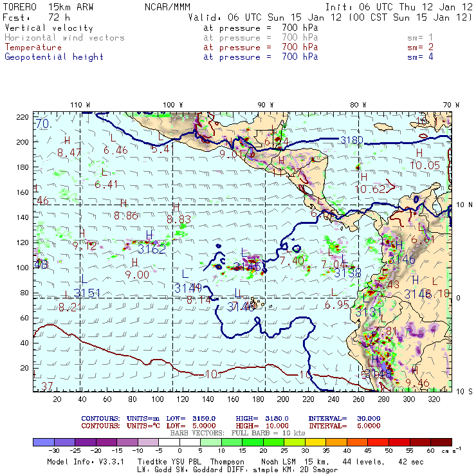Click the color bar segment between 45 and 50
476x476 pixels.
tap(379, 443)
